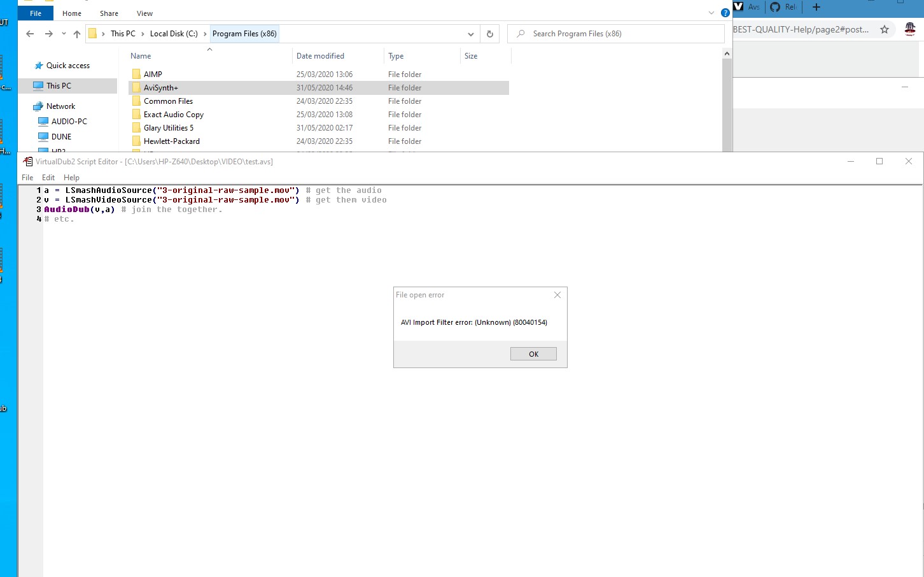Image resolution: width=924 pixels, height=577 pixels.
Task: Switch to the Home ribbon tab
Action: [x=72, y=13]
